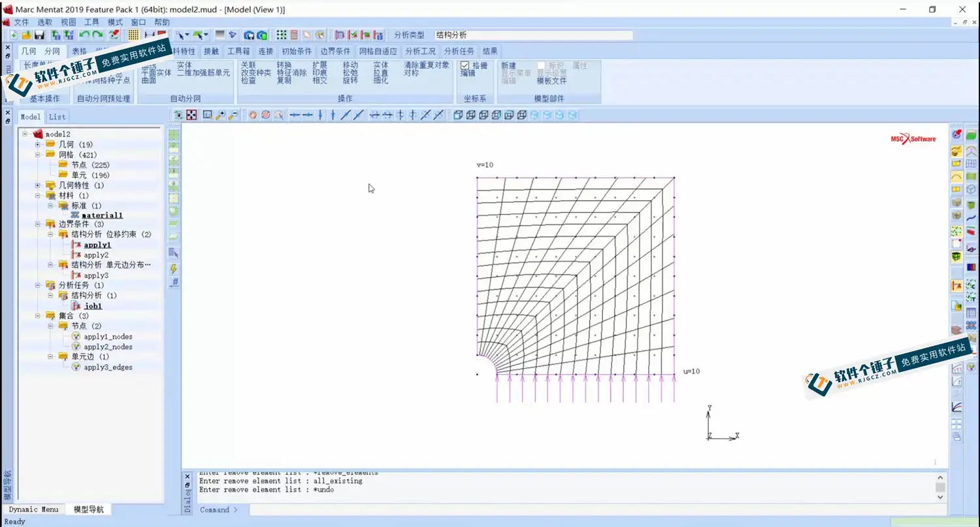Image resolution: width=980 pixels, height=527 pixels.
Task: Collapse the 集合 (3) tree node
Action: tap(38, 316)
